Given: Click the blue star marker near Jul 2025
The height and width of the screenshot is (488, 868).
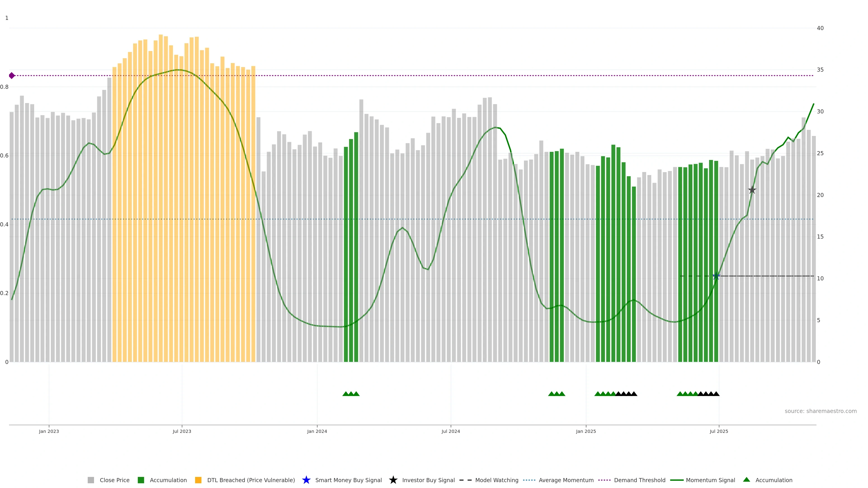Looking at the screenshot, I should click(716, 276).
